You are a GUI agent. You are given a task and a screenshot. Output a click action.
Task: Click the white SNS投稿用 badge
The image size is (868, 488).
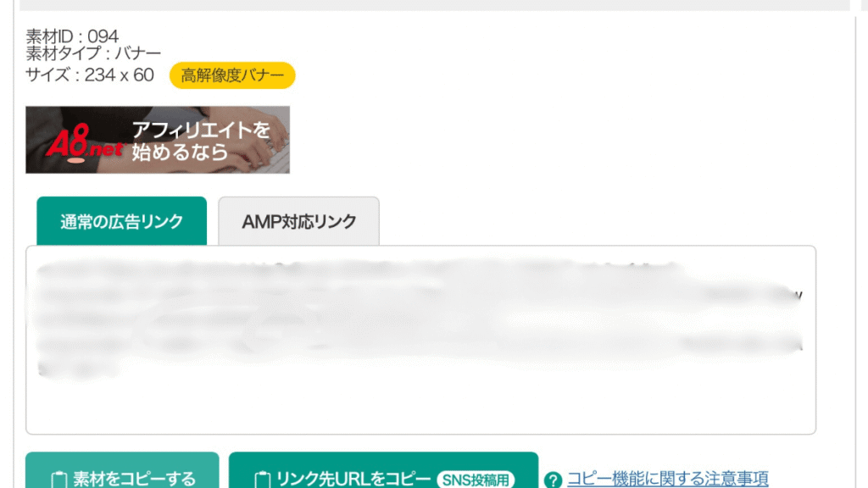point(476,480)
